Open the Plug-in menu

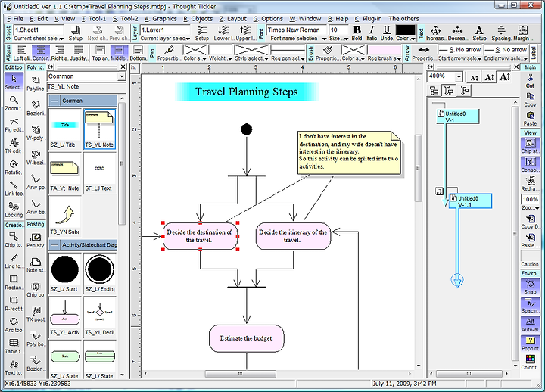(368, 19)
